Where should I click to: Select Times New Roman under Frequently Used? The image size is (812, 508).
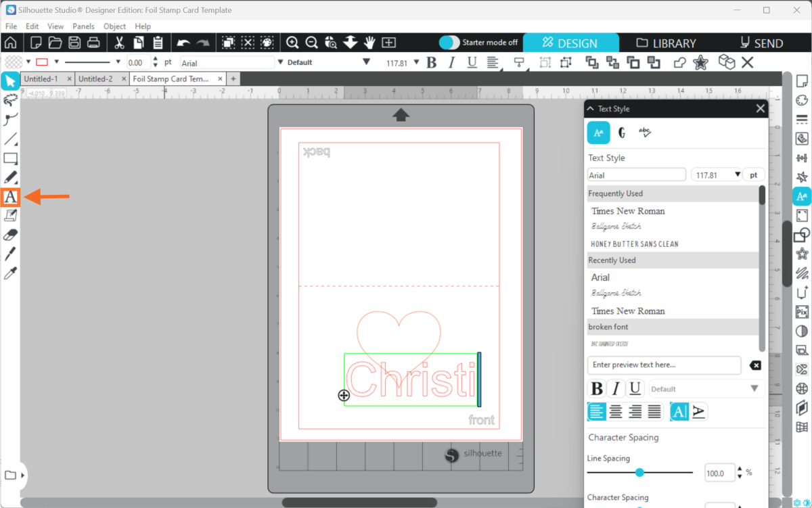pyautogui.click(x=628, y=211)
